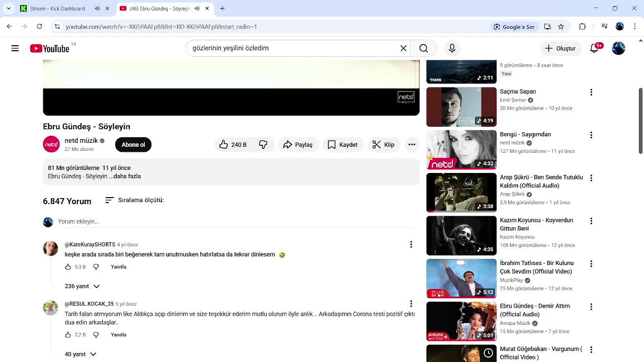644x362 pixels.
Task: Open Chrome extensions puzzle icon
Action: [583, 27]
